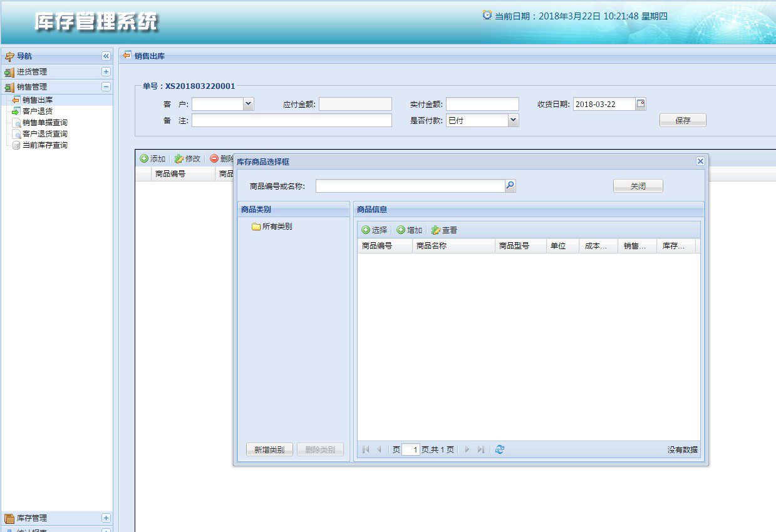Click the 查看 toolbar button
The height and width of the screenshot is (532, 776).
(445, 230)
